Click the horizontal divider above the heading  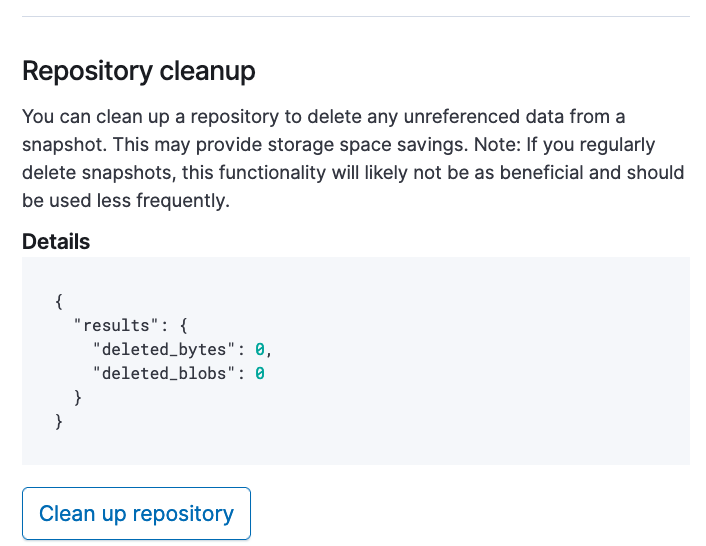click(x=356, y=16)
